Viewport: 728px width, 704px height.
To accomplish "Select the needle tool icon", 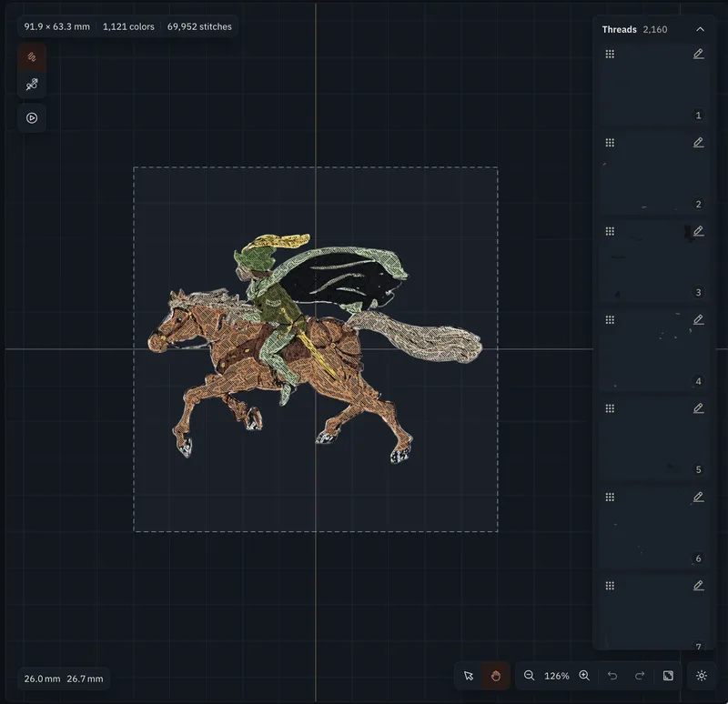I will tap(32, 84).
